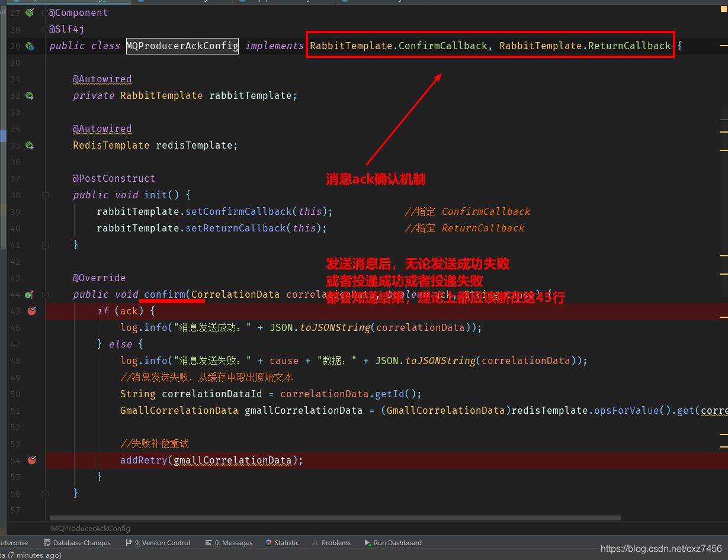The image size is (728, 560).
Task: Click the redisTemplate field name on line 35
Action: (x=194, y=145)
